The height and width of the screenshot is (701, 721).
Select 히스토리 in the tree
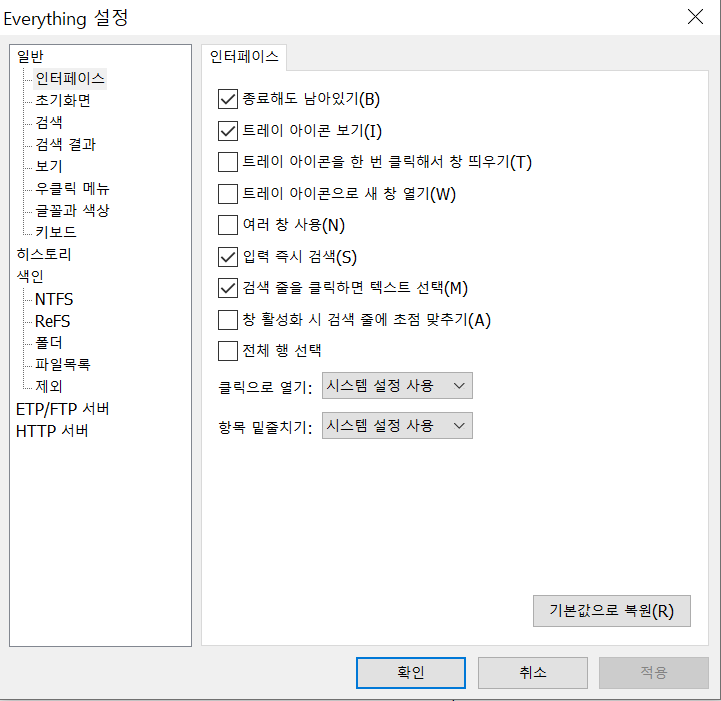pyautogui.click(x=44, y=254)
